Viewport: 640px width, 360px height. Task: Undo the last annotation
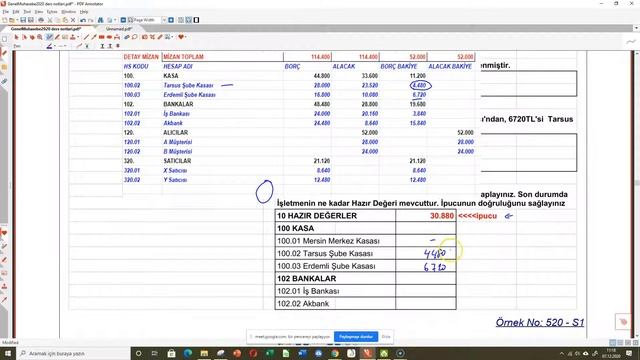[83, 20]
